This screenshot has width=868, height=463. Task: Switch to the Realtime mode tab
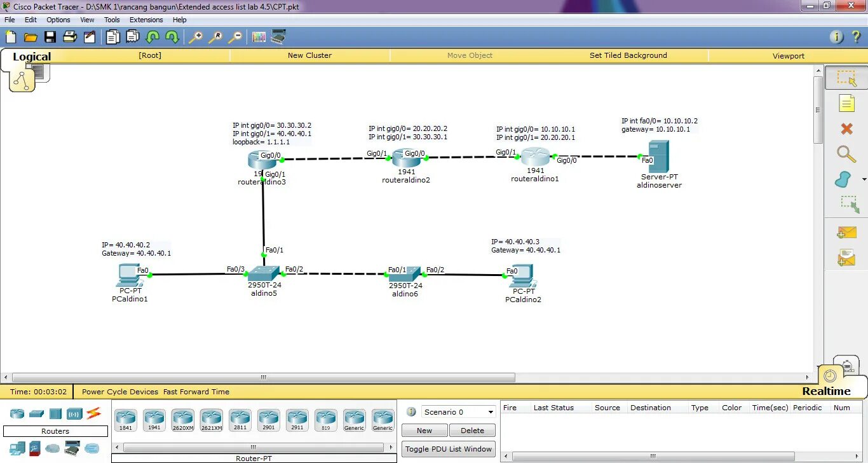pyautogui.click(x=826, y=391)
